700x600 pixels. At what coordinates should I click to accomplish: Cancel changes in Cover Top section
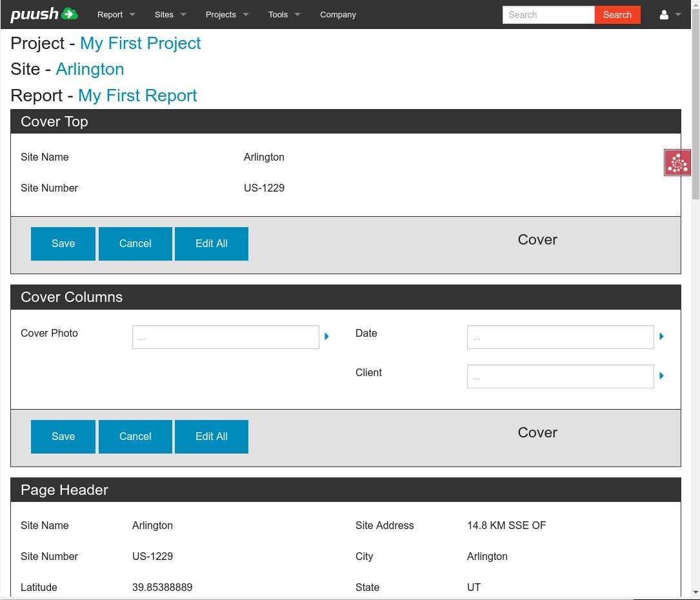click(x=135, y=244)
